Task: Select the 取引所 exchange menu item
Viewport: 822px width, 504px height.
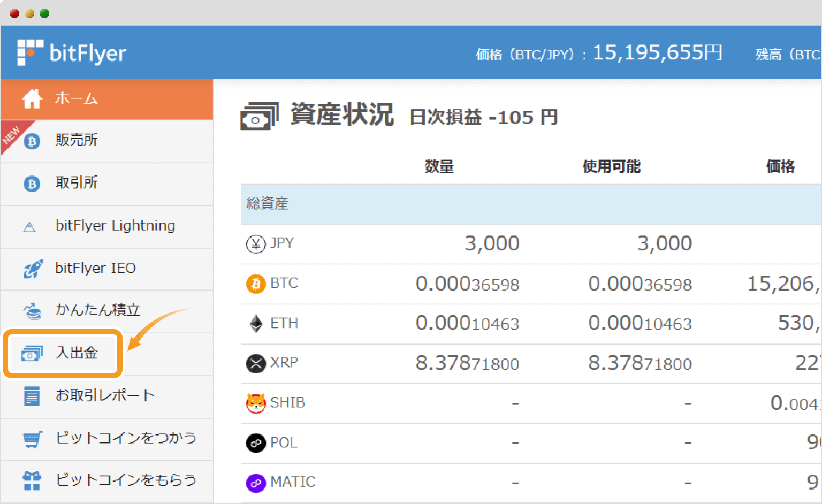Action: pos(76,183)
